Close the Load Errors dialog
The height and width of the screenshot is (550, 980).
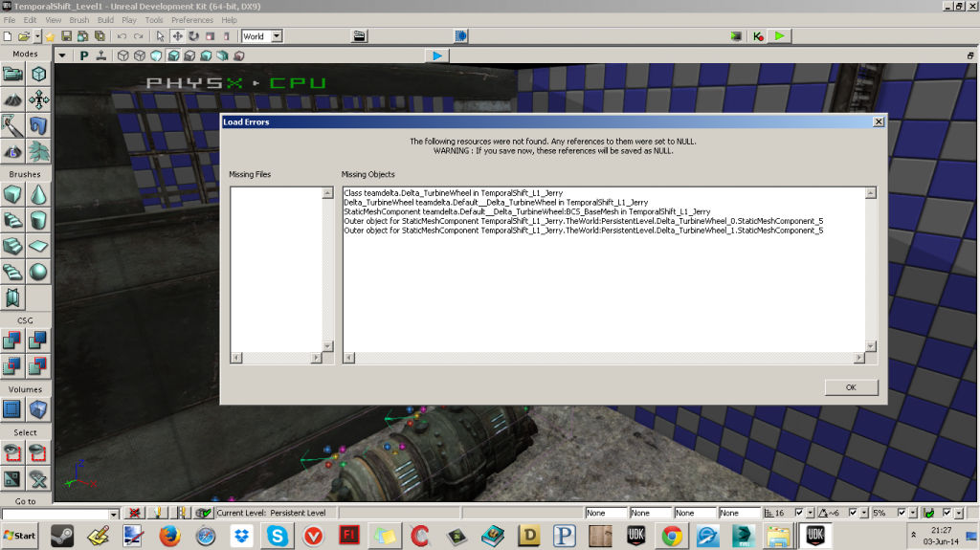(879, 121)
